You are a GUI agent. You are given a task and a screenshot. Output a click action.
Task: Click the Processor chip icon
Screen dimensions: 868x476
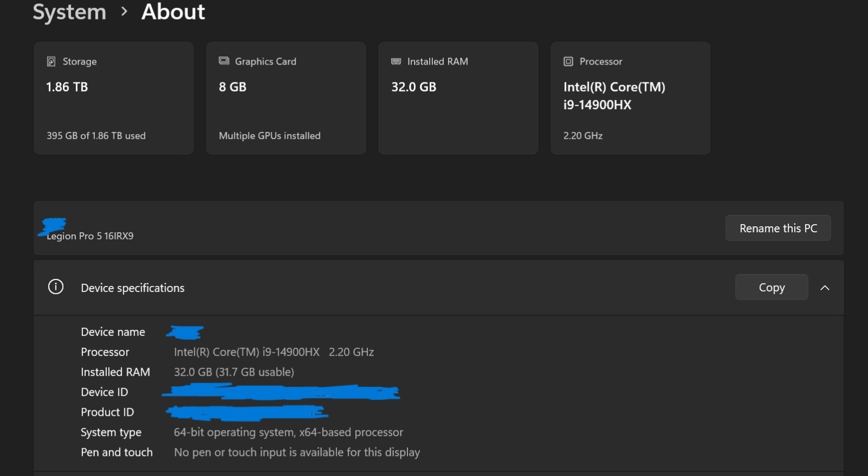click(x=568, y=61)
